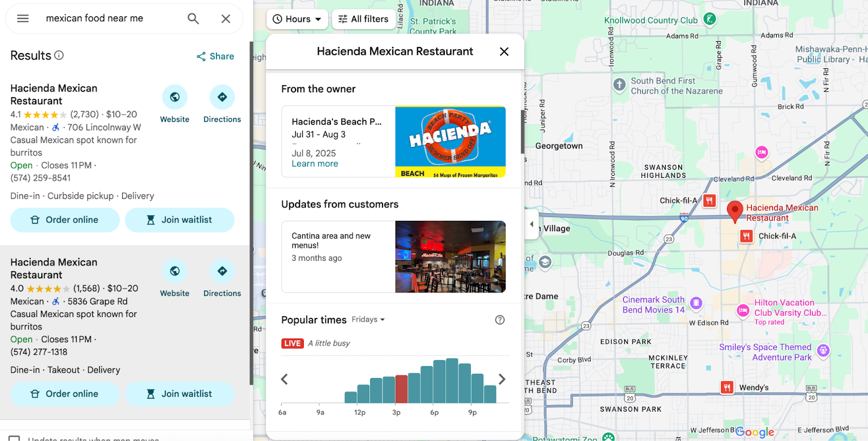Click the pink hotel marker near Cleveland Rd

[762, 152]
